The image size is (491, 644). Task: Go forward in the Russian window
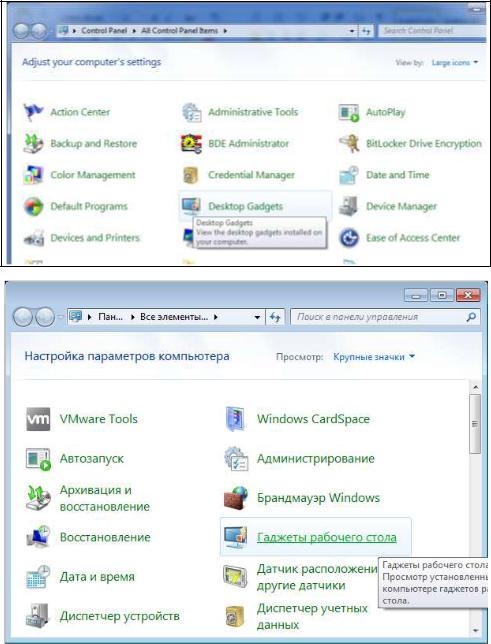tap(44, 317)
